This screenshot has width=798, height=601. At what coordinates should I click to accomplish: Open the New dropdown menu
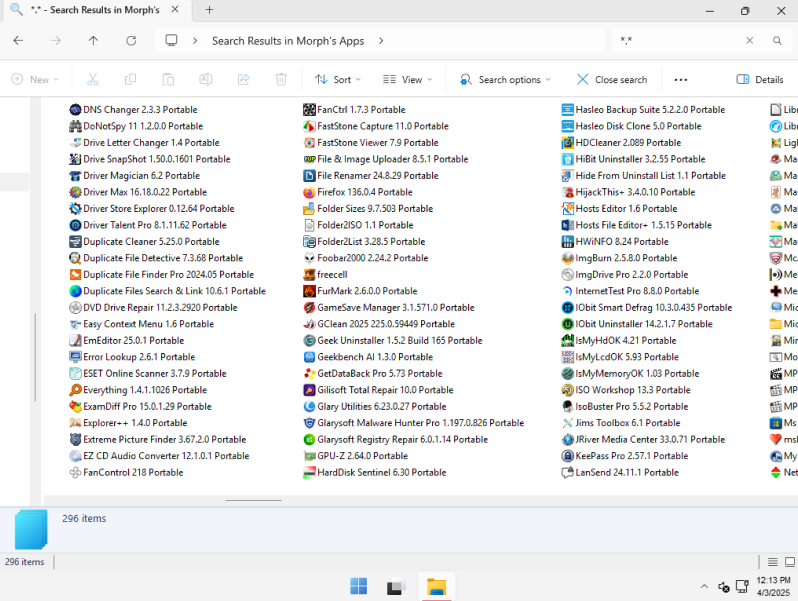point(35,79)
